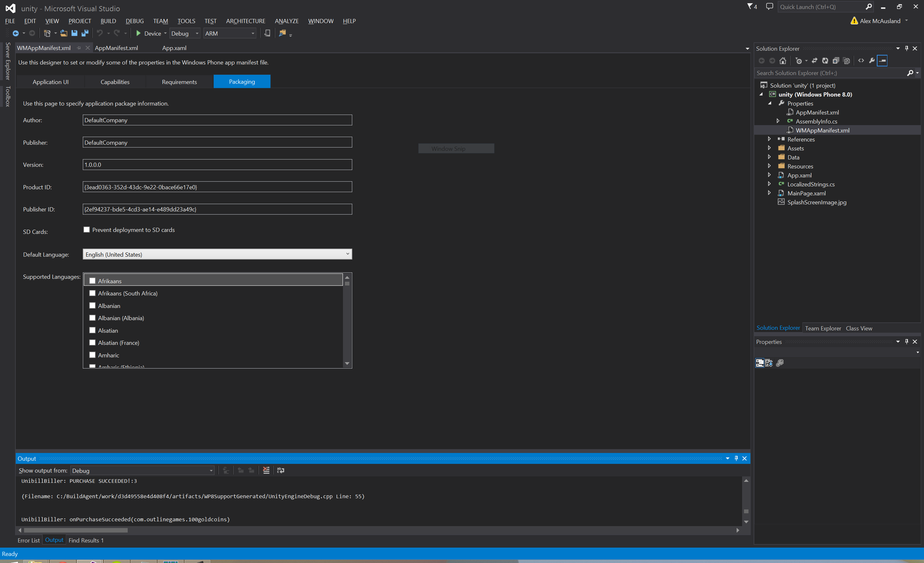Open the BUILD menu
The width and height of the screenshot is (924, 563).
[x=108, y=21]
